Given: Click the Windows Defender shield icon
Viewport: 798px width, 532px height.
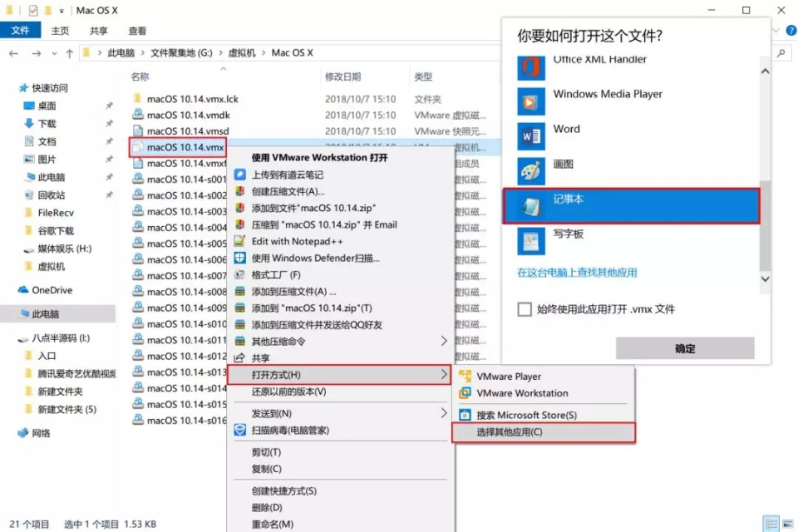Looking at the screenshot, I should (x=239, y=259).
